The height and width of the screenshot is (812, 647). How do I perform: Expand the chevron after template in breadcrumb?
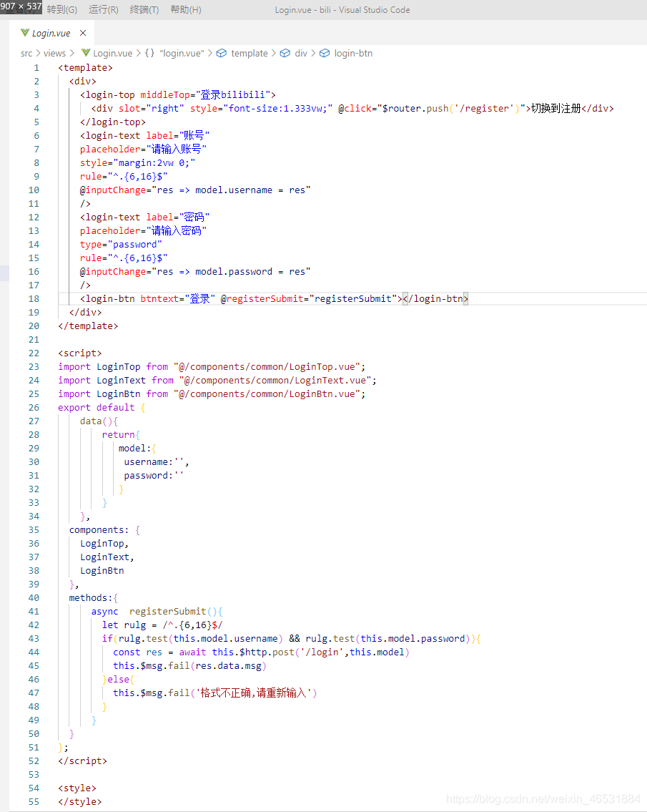coord(274,54)
